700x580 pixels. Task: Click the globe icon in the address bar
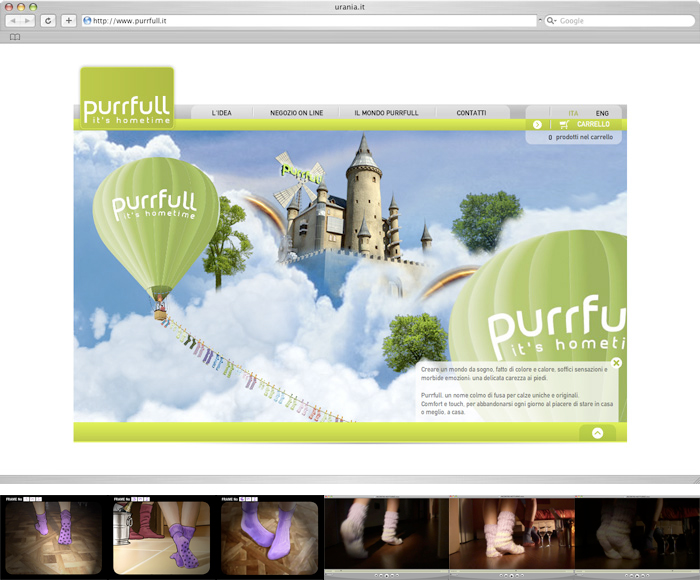pos(88,21)
